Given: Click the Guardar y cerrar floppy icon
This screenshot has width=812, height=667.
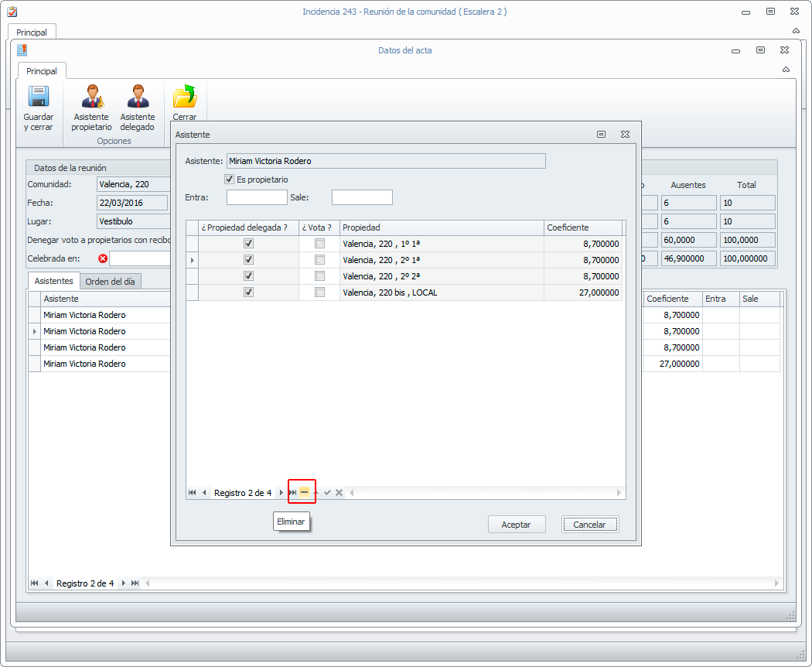Looking at the screenshot, I should pos(39,97).
